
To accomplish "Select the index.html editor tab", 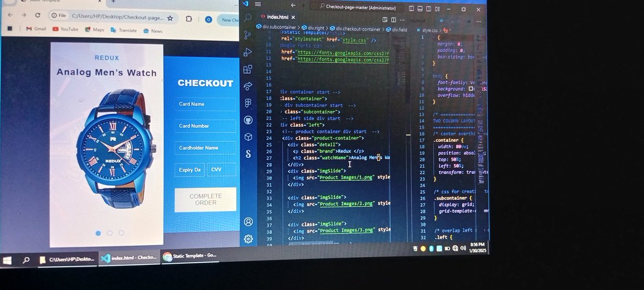I will 277,17.
